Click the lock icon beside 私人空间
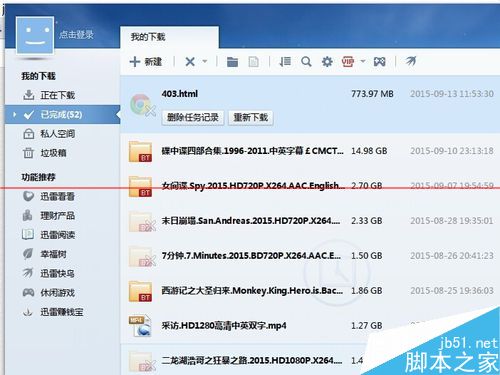This screenshot has height=375, width=500. pyautogui.click(x=29, y=134)
